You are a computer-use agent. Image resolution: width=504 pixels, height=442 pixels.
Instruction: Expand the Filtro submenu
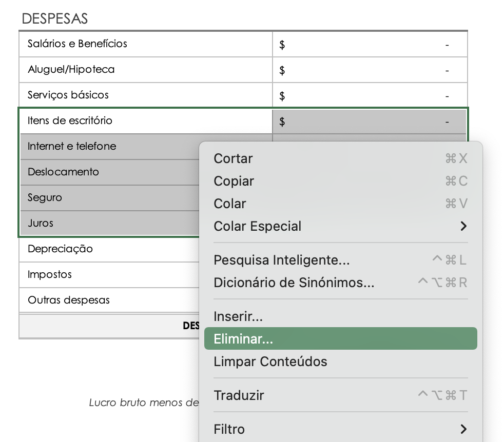(229, 429)
